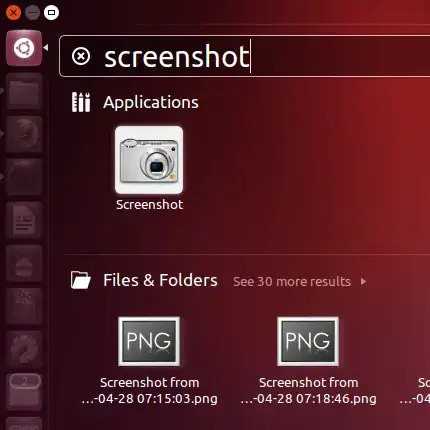Open PNG thumbnail for 07:18:46 screenshot
The height and width of the screenshot is (430, 430).
pos(308,341)
